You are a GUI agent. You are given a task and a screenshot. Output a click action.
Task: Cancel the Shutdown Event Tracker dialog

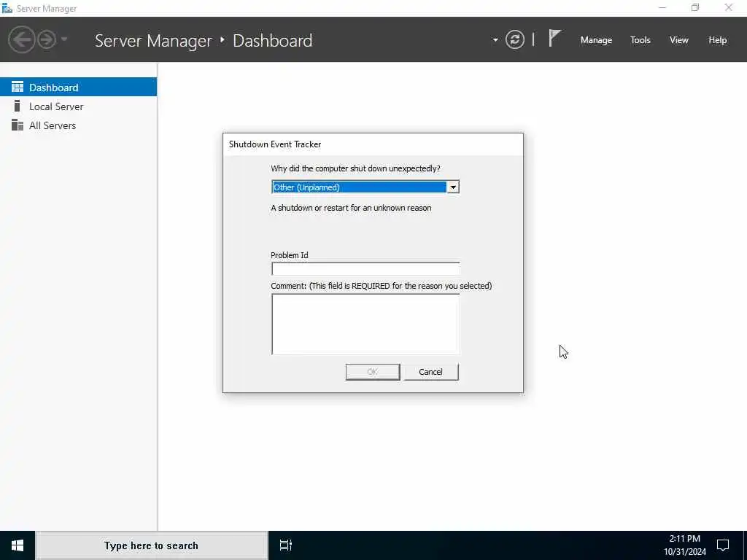pos(430,372)
